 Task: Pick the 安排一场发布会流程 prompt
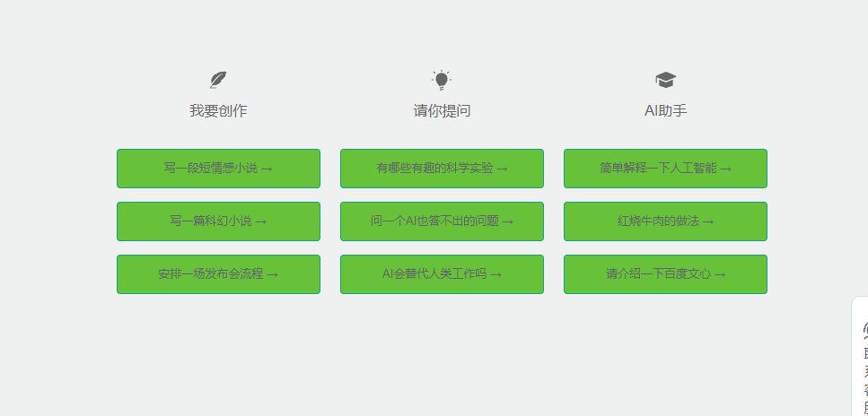pyautogui.click(x=219, y=274)
